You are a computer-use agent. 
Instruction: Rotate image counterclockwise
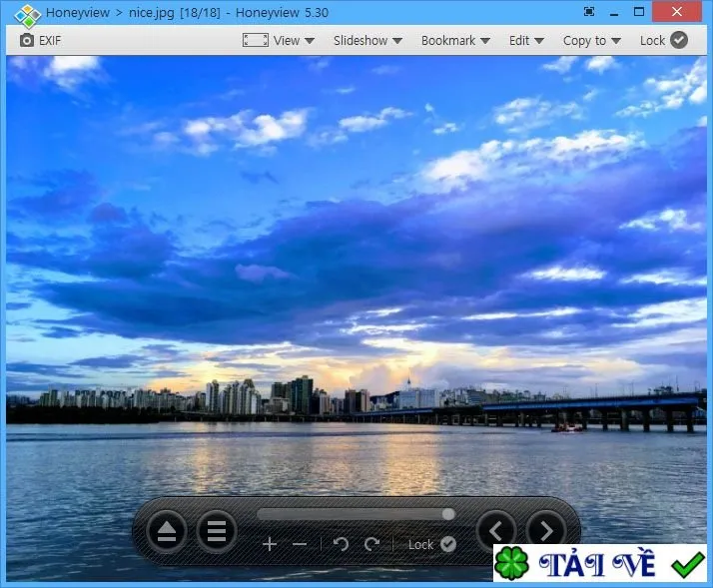click(x=341, y=544)
